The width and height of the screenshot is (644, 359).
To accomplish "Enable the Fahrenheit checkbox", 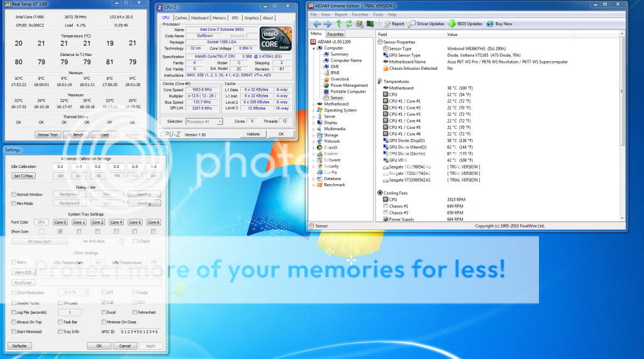I will [135, 312].
